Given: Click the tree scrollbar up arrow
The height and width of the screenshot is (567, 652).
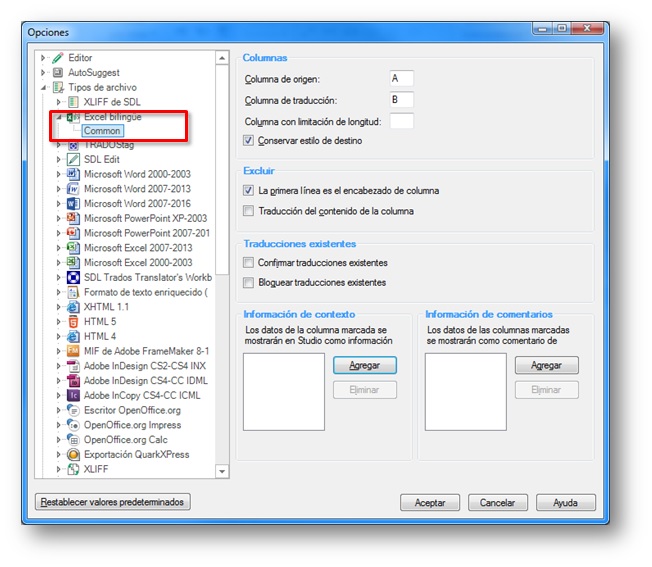Looking at the screenshot, I should (222, 58).
